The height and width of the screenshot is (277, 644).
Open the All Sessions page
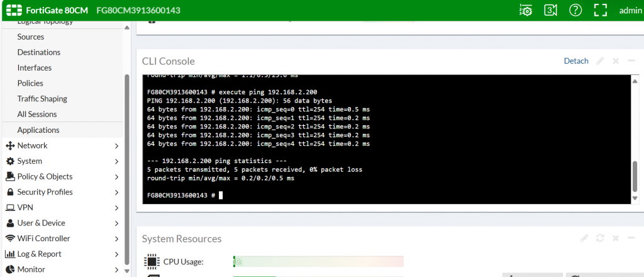click(x=37, y=114)
